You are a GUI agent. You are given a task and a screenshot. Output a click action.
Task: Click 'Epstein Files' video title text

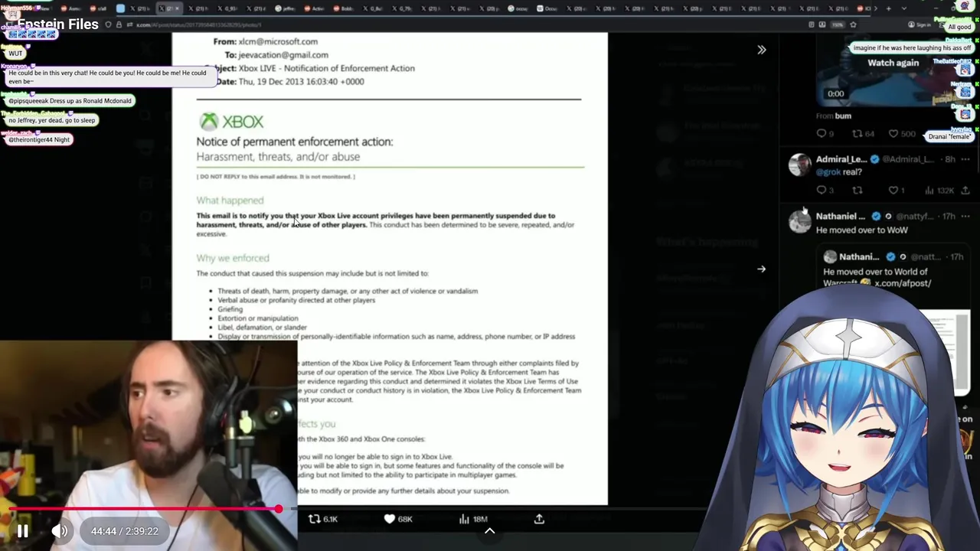click(x=58, y=24)
